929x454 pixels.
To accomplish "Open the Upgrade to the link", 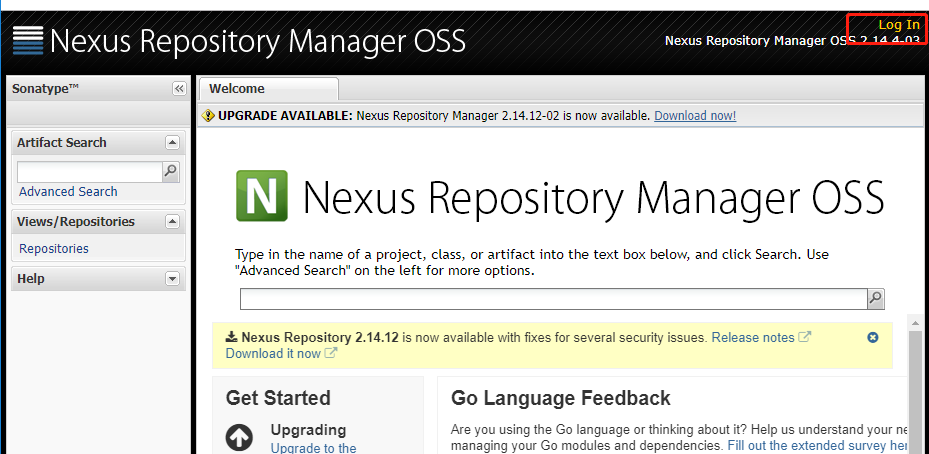I will 313,448.
